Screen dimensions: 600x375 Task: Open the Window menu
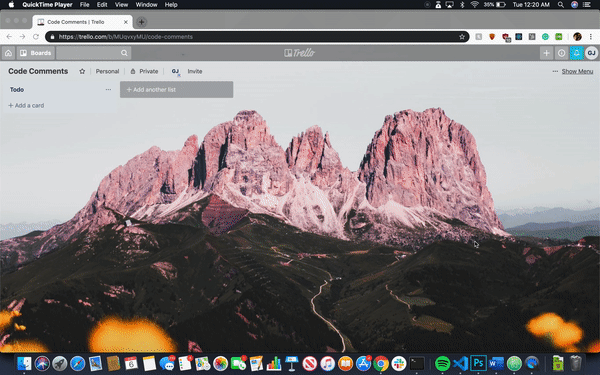click(x=147, y=5)
